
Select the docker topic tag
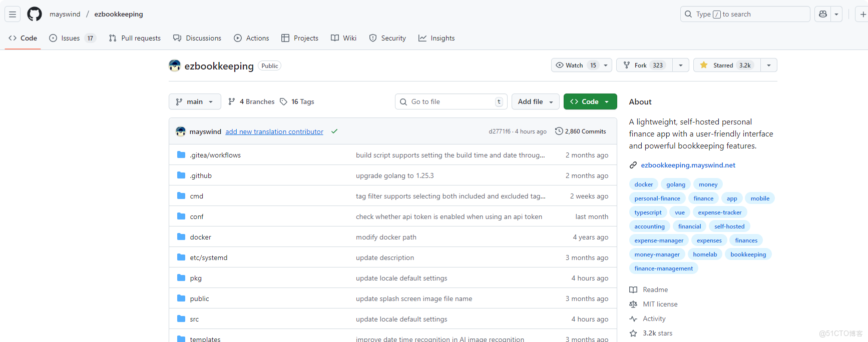coord(643,184)
